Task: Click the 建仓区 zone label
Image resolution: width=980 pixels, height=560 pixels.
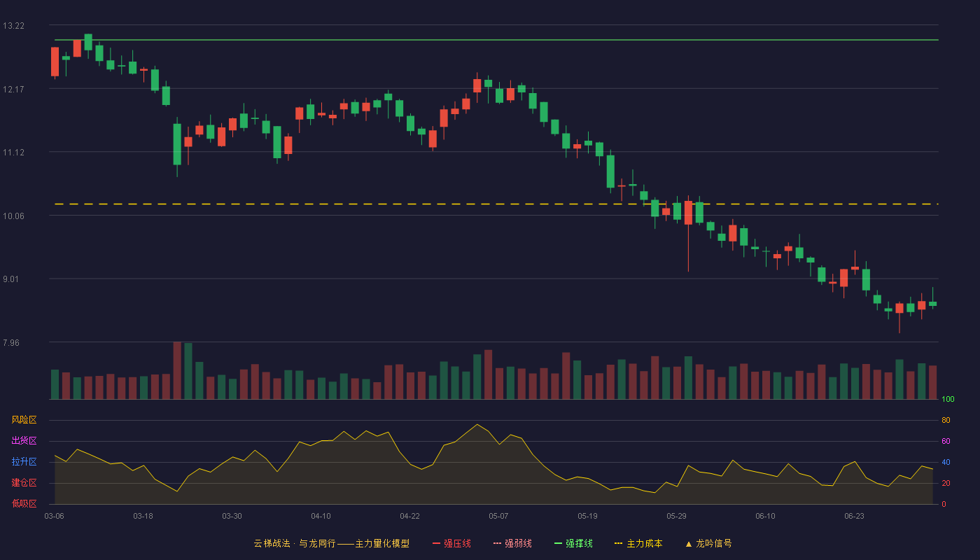Action: (24, 483)
